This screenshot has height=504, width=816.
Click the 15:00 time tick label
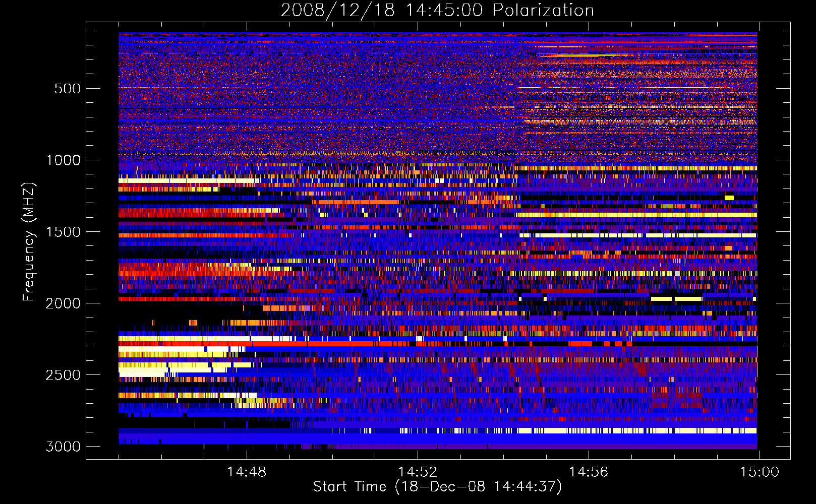click(x=760, y=472)
